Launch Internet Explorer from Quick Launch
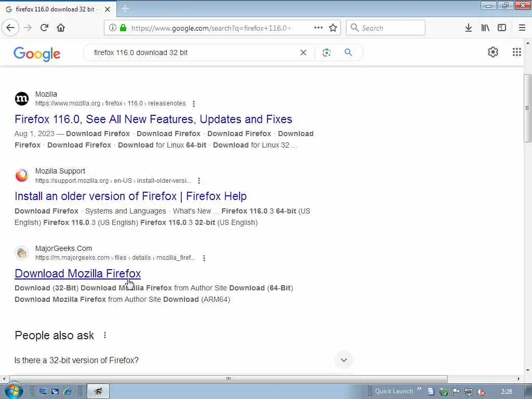The height and width of the screenshot is (399, 532). pyautogui.click(x=67, y=392)
